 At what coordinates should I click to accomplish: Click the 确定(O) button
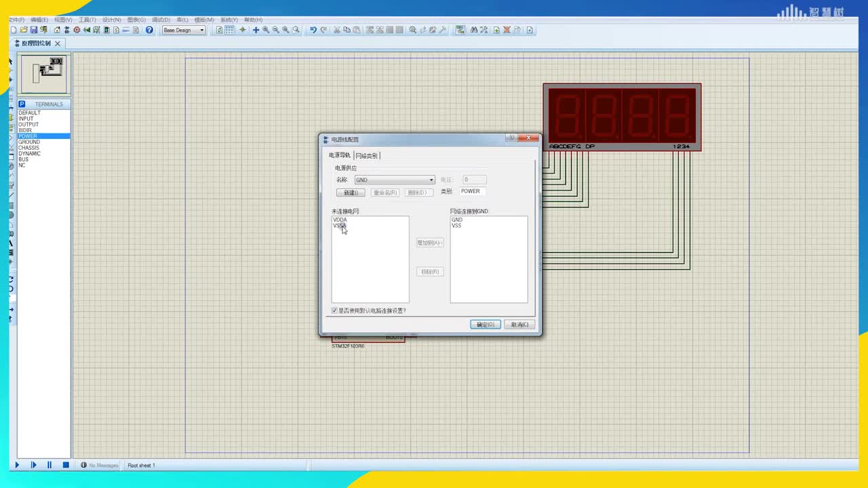tap(486, 325)
